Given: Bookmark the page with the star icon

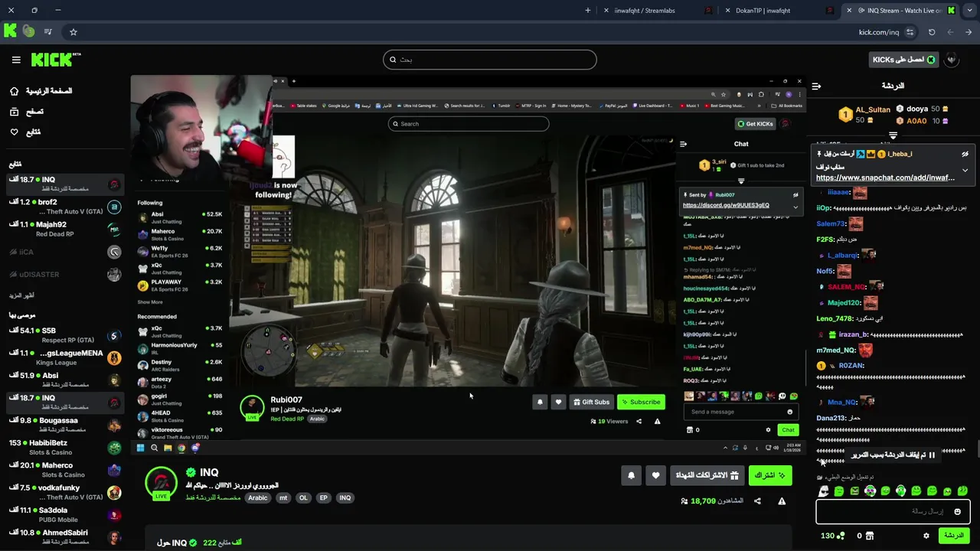Looking at the screenshot, I should pos(73,32).
